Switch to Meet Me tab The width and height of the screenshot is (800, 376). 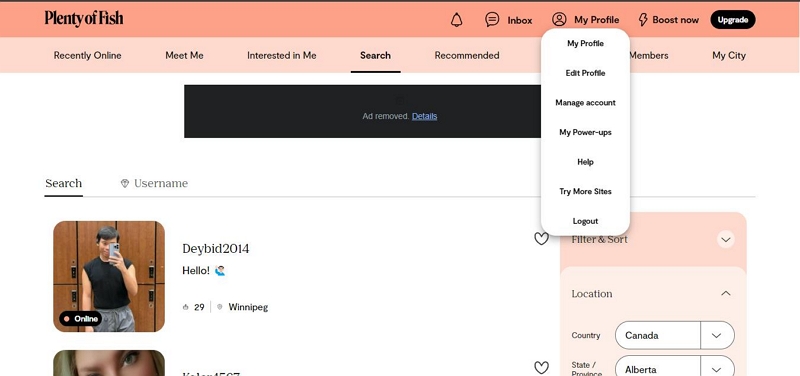[x=184, y=56]
